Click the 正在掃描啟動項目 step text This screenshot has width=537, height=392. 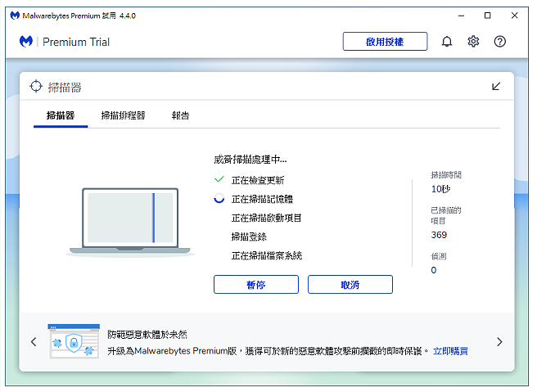click(266, 218)
